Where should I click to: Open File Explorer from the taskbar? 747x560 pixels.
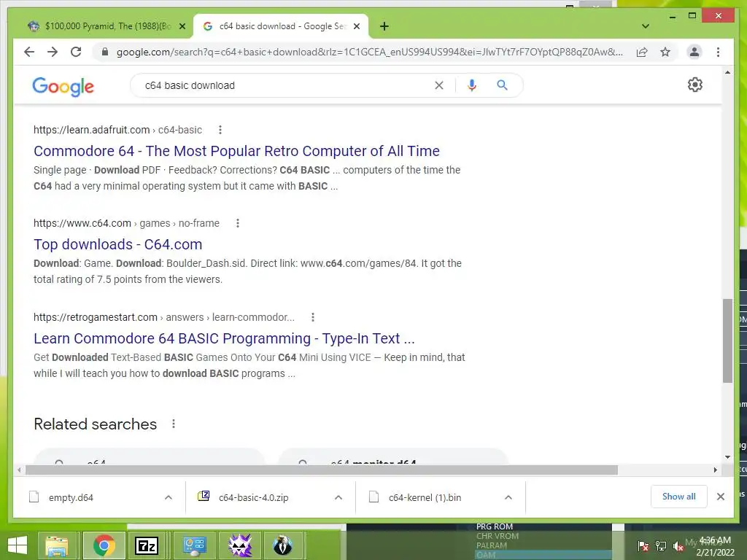click(x=56, y=545)
